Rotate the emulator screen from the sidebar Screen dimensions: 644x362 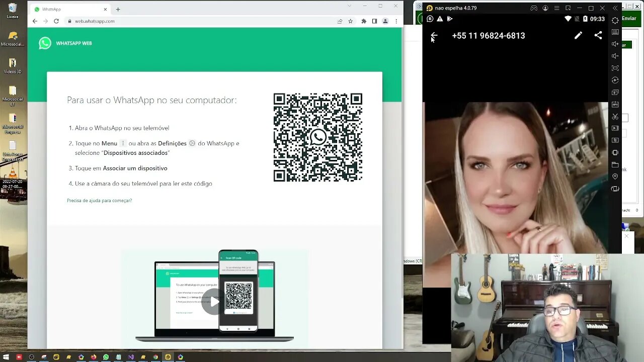tap(615, 153)
